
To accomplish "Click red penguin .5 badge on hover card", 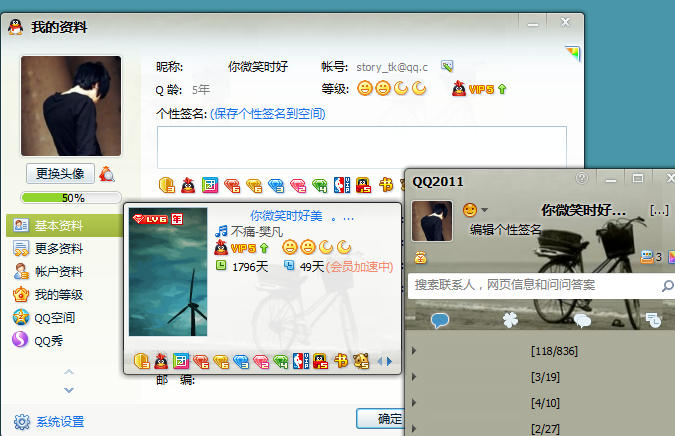I will [320, 361].
